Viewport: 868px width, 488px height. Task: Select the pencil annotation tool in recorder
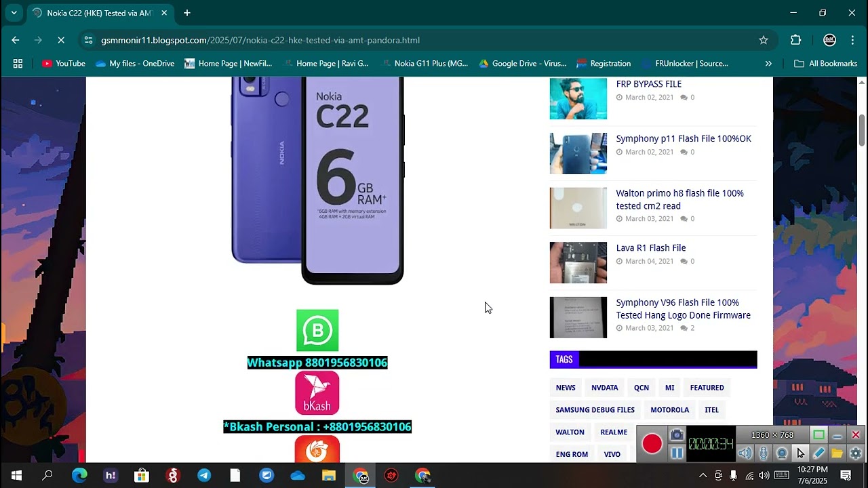(818, 453)
